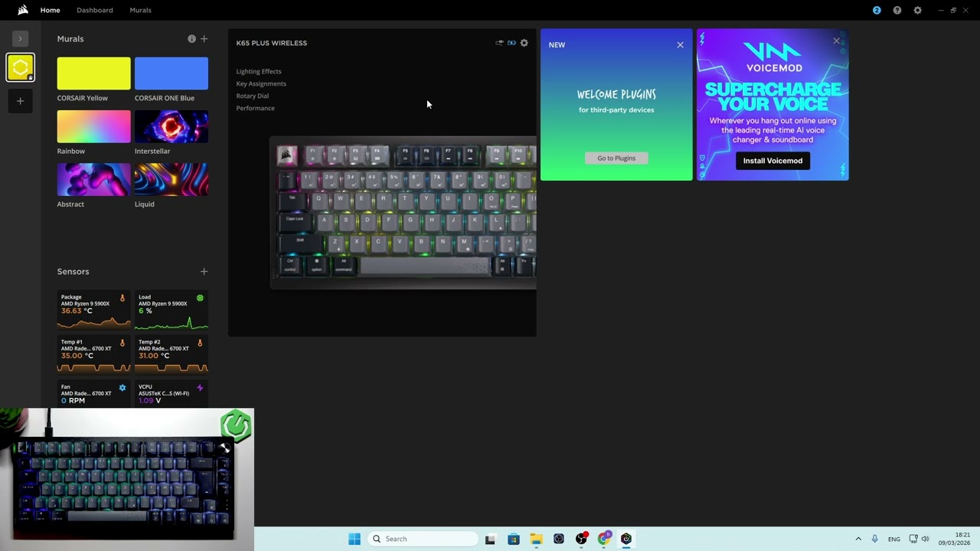This screenshot has height=551, width=980.
Task: Click thermometer icon on Package sensor
Action: 122,298
